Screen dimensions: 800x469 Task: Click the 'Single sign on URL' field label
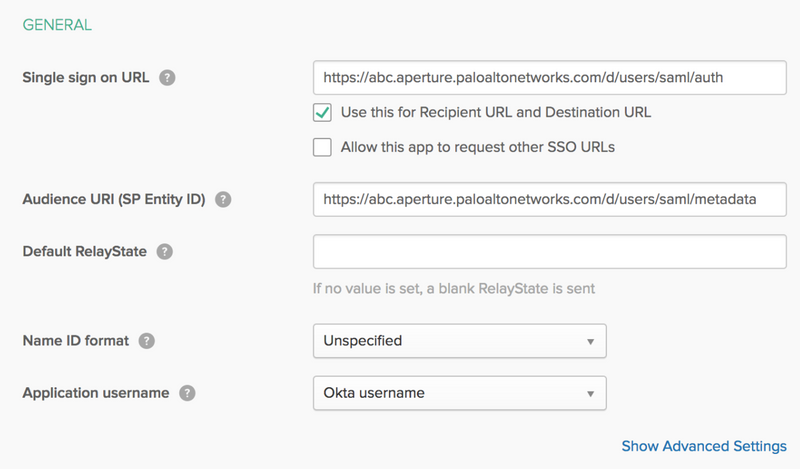(x=86, y=79)
